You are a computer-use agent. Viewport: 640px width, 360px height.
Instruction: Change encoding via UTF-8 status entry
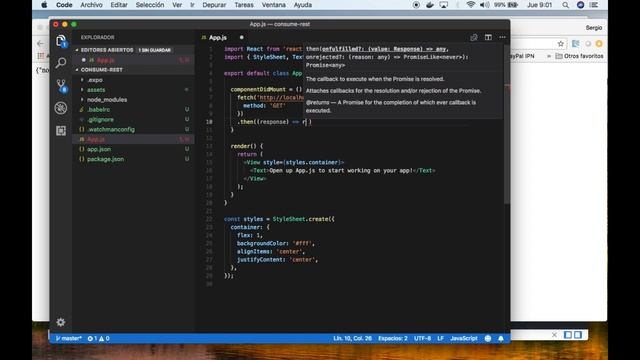(x=422, y=338)
